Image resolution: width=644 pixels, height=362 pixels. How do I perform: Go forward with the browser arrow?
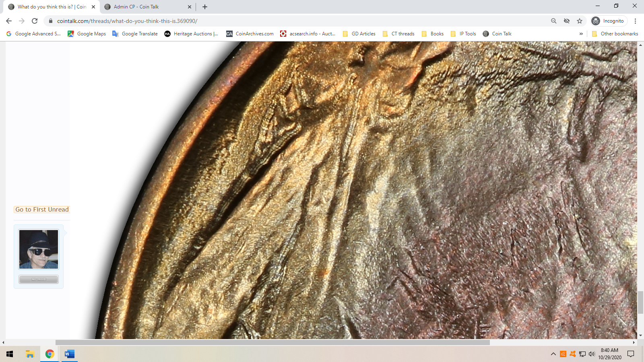click(22, 21)
